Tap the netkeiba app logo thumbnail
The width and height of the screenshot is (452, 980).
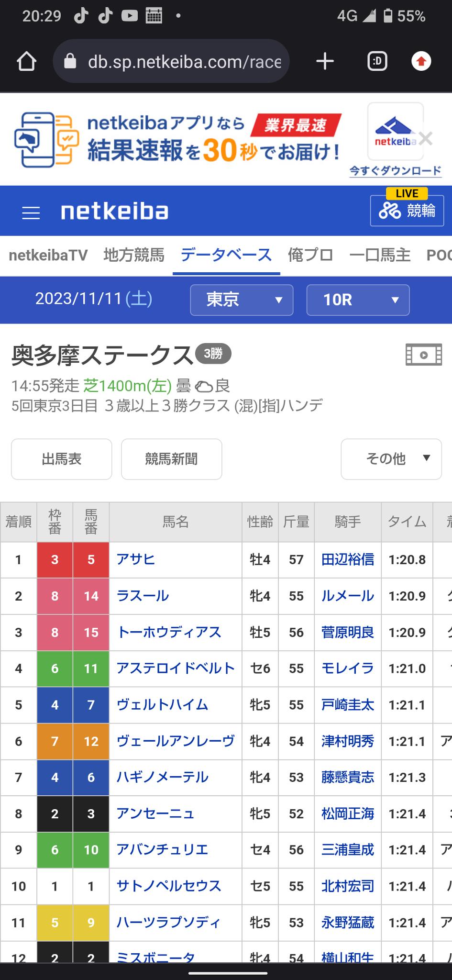pos(395,132)
